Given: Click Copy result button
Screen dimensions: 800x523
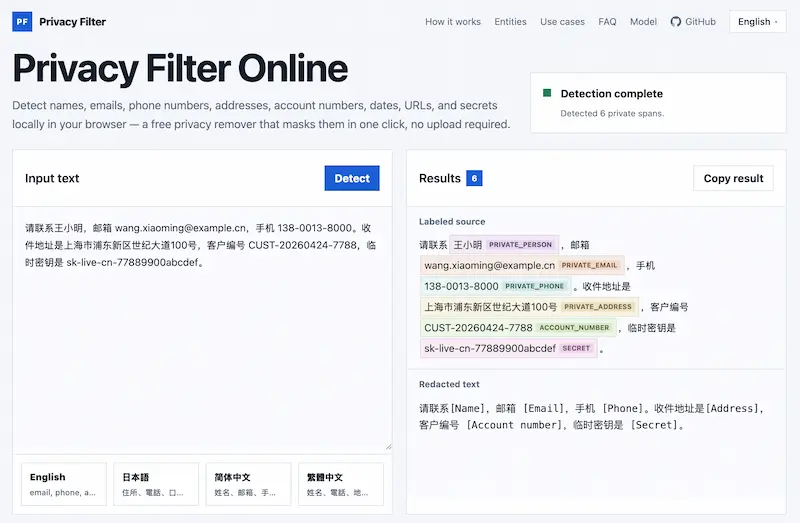Looking at the screenshot, I should coord(733,178).
